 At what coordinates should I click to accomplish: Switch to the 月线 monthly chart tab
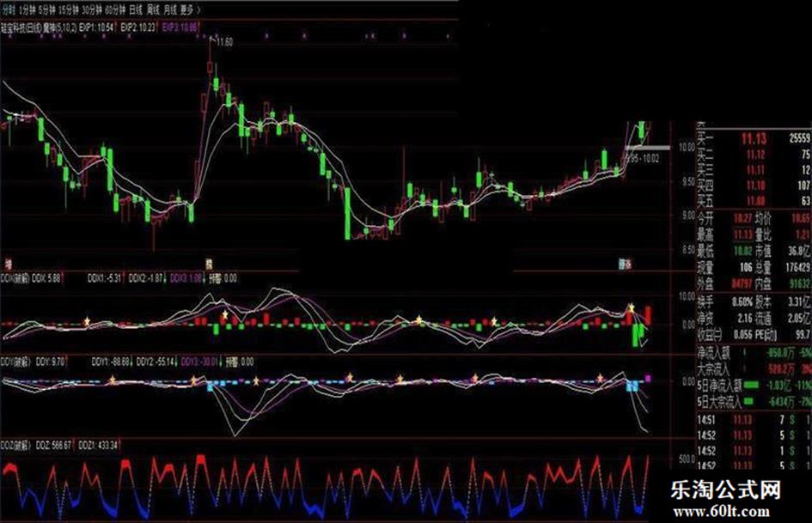point(170,9)
